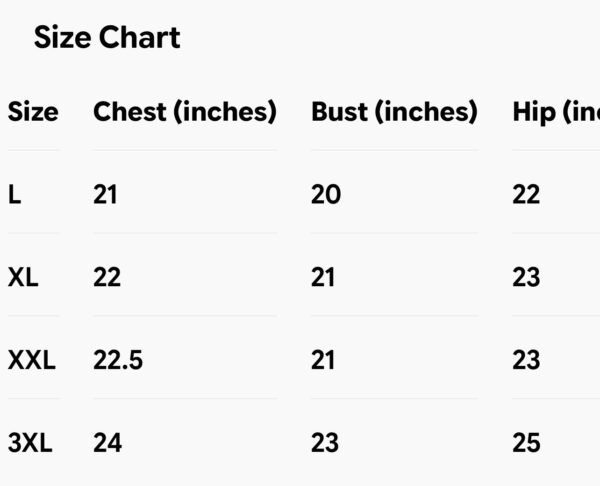
Task: Click the bust value 23 for 3XL
Action: [325, 443]
